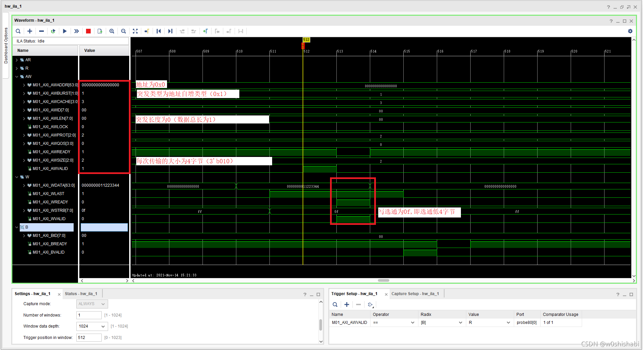Click the Name column header

point(45,51)
